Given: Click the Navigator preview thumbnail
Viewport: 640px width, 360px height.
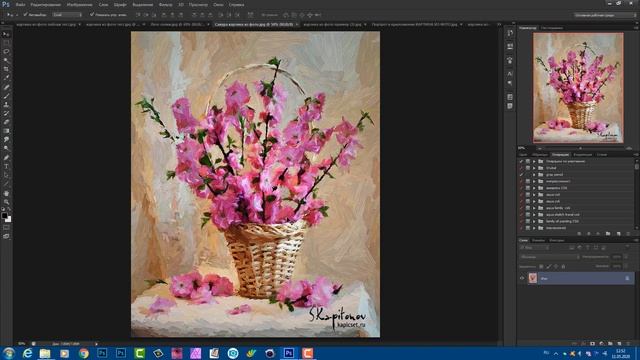Looking at the screenshot, I should 578,88.
